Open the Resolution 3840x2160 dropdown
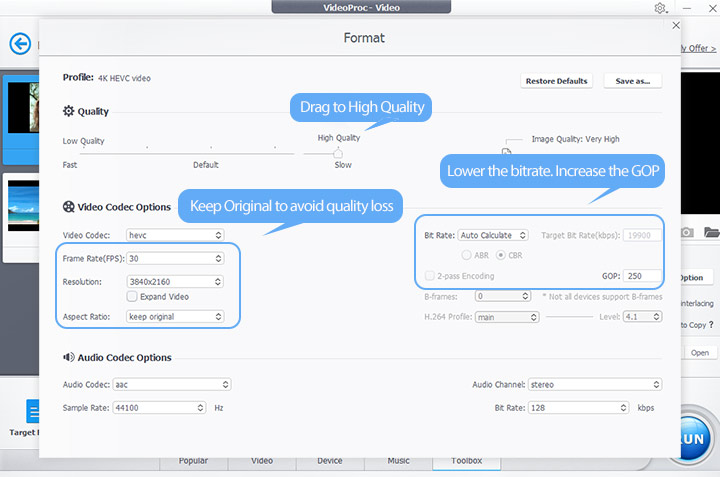 pyautogui.click(x=175, y=281)
